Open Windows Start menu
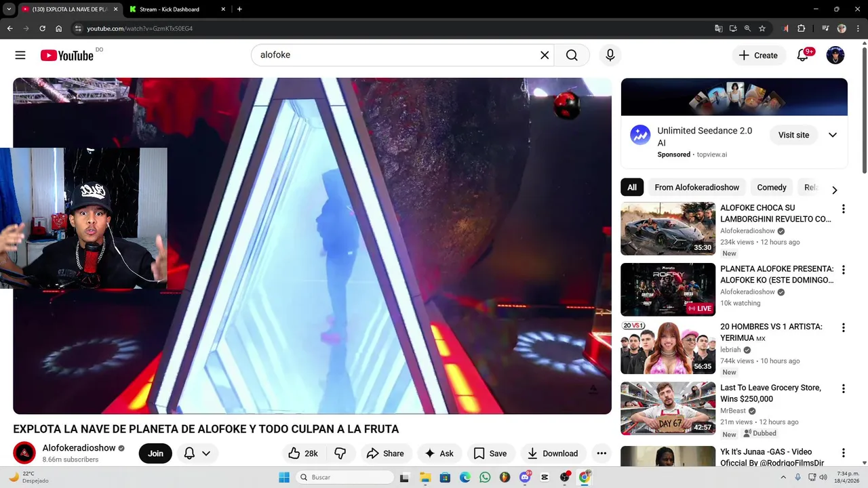This screenshot has width=868, height=488. point(284,477)
